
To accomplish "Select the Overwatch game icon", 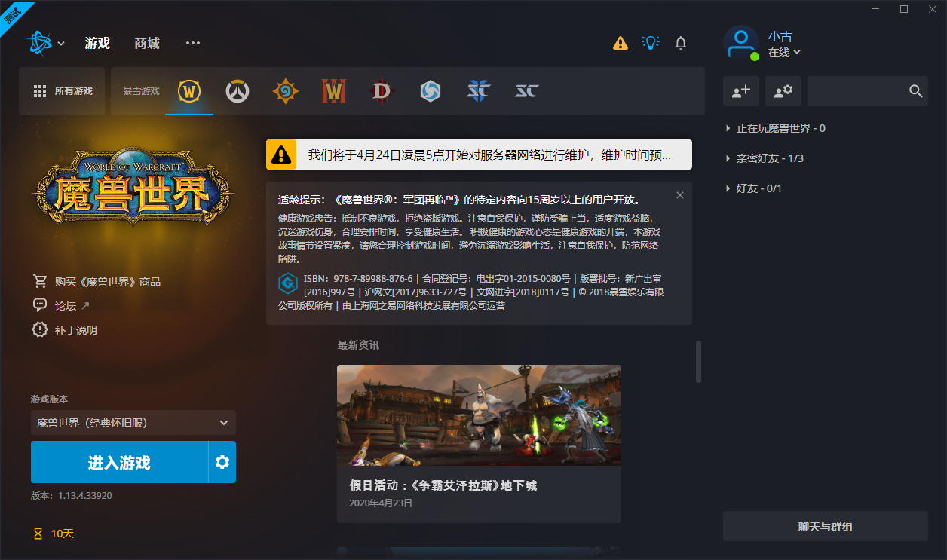I will (x=238, y=91).
